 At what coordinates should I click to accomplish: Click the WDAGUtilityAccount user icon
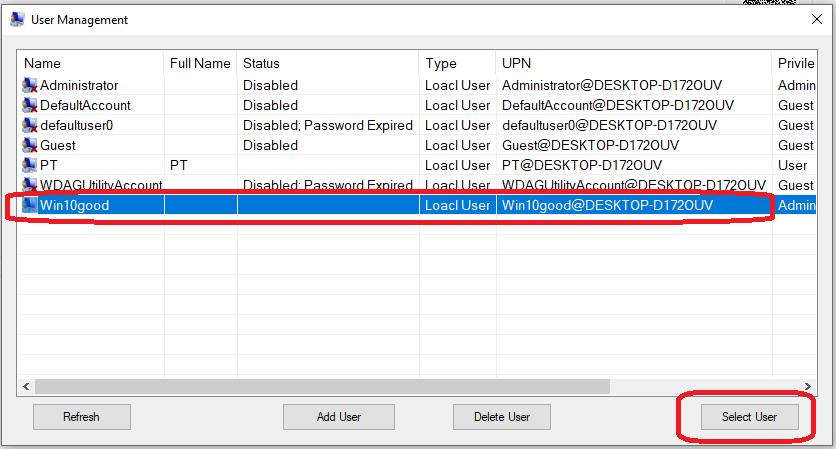29,186
